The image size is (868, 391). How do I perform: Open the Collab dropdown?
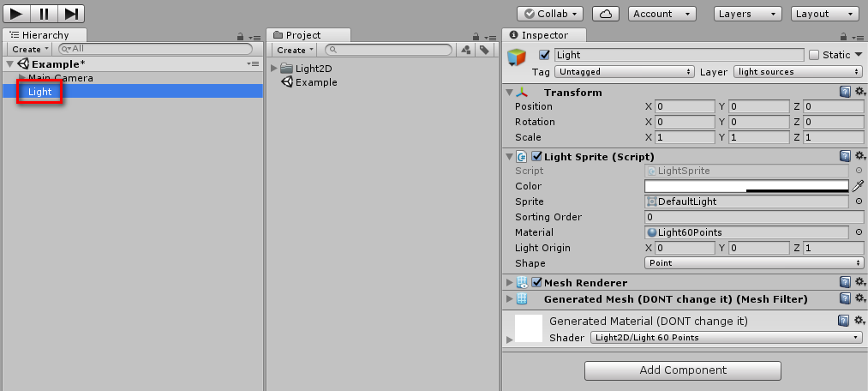click(x=550, y=14)
